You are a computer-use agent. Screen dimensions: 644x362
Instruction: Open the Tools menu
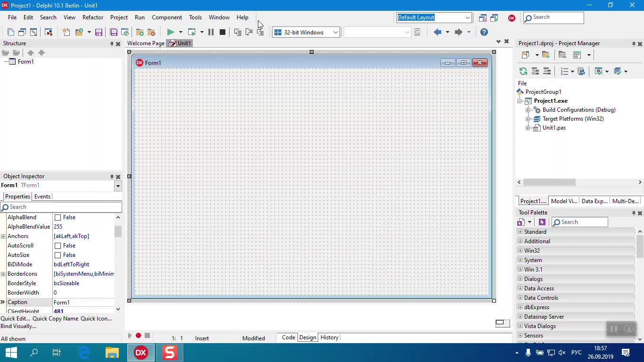coord(195,17)
